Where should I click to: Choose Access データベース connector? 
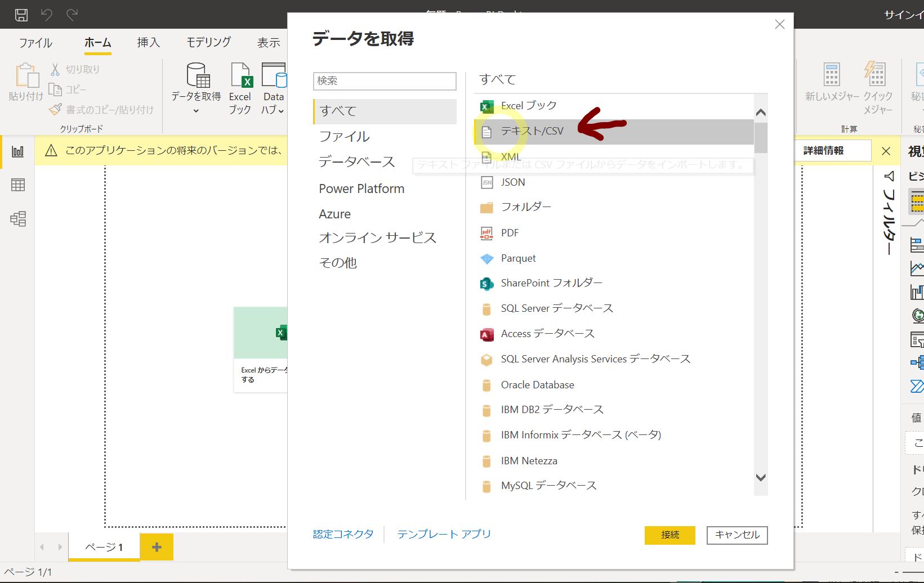(x=614, y=334)
